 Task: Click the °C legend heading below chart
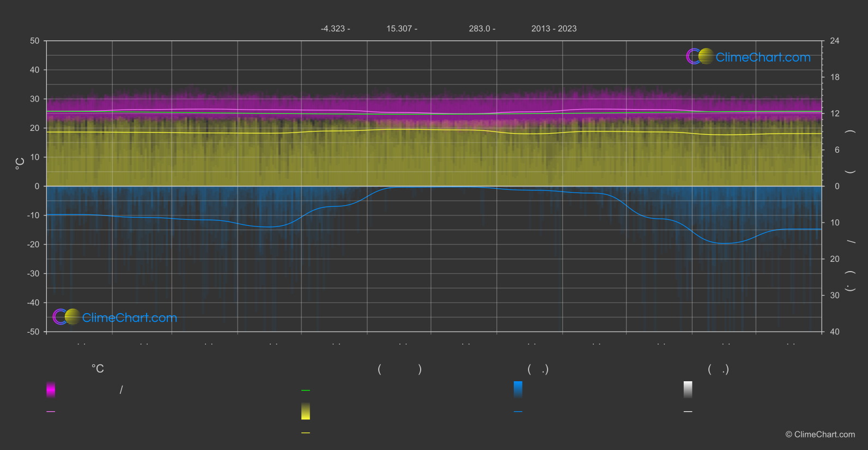98,369
